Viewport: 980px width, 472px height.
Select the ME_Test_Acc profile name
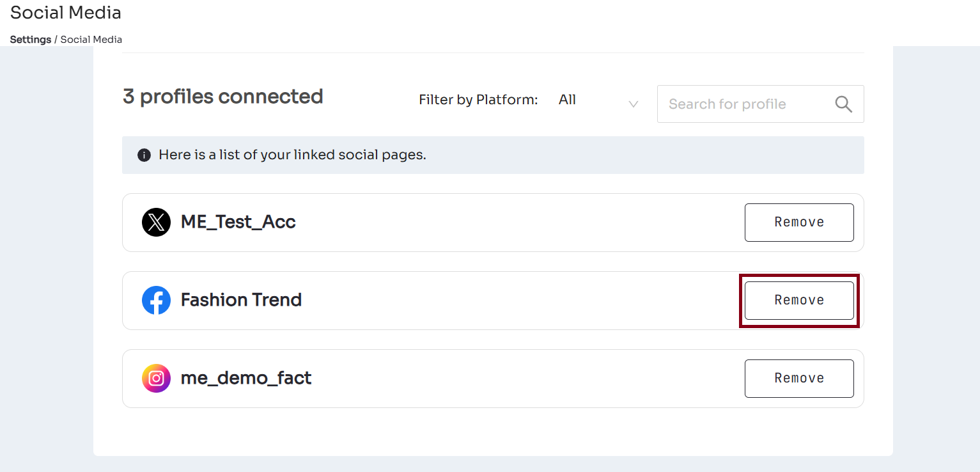(x=238, y=223)
